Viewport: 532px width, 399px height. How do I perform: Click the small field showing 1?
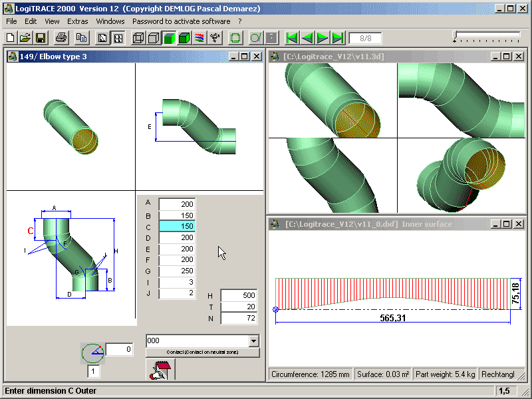[93, 371]
